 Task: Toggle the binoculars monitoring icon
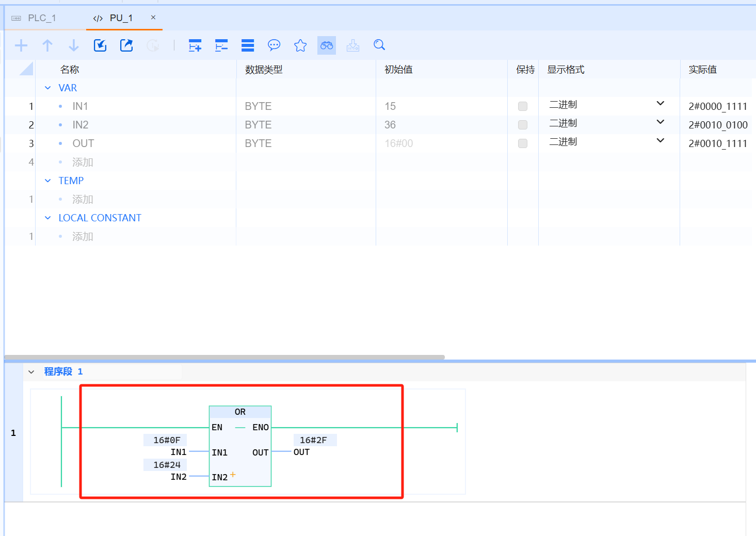[327, 45]
